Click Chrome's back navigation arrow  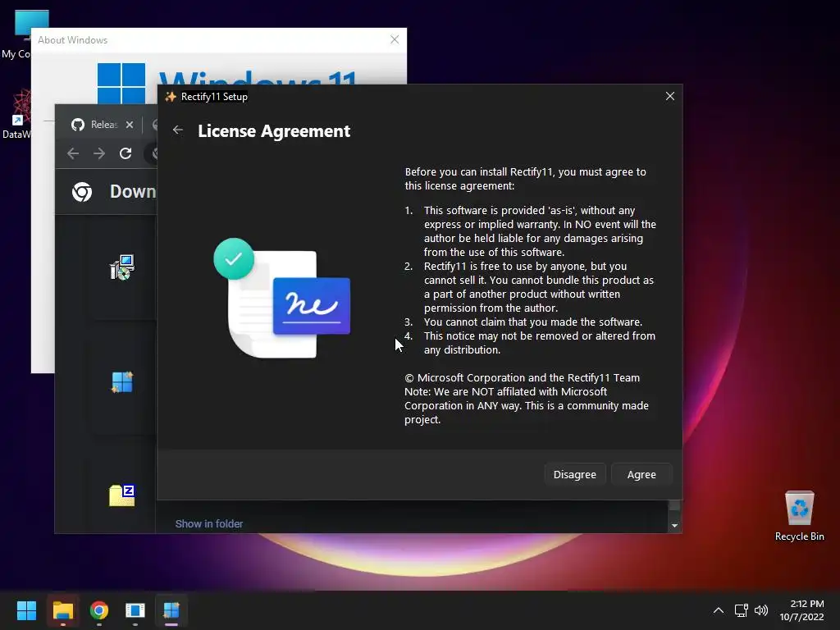73,153
